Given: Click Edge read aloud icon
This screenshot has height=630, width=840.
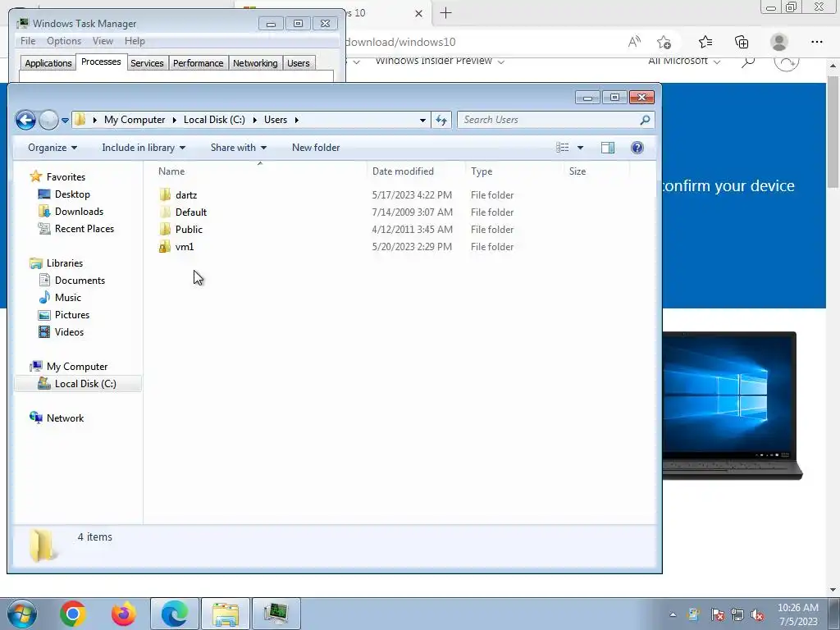Looking at the screenshot, I should pyautogui.click(x=634, y=42).
